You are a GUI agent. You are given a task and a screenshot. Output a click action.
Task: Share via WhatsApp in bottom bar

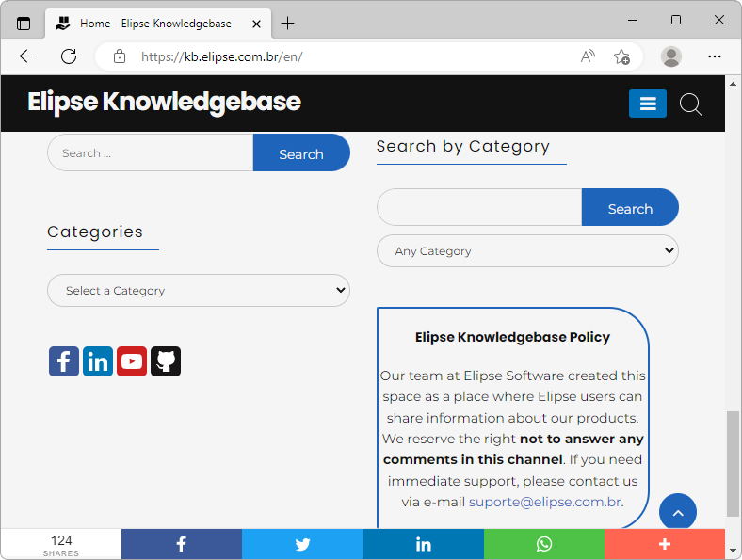tap(543, 544)
